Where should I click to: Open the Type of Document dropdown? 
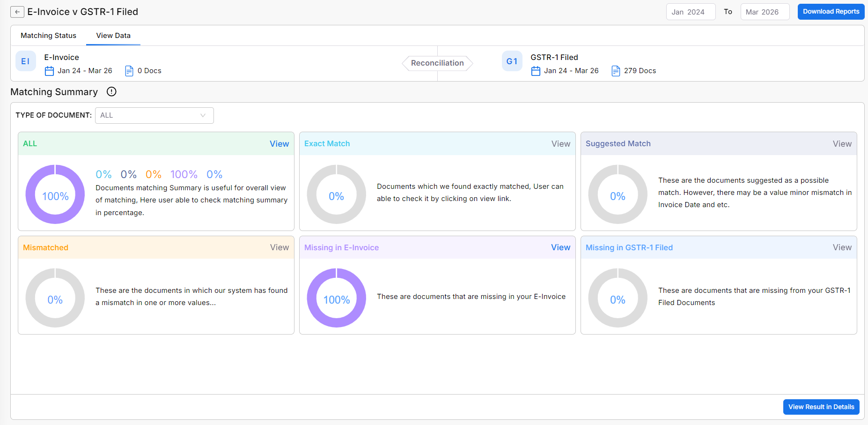(154, 115)
